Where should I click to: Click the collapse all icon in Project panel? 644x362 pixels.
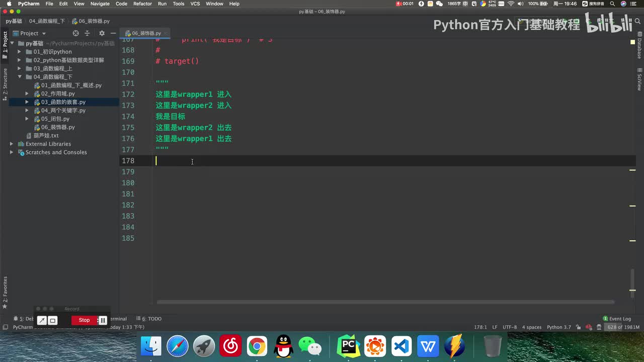pyautogui.click(x=87, y=33)
